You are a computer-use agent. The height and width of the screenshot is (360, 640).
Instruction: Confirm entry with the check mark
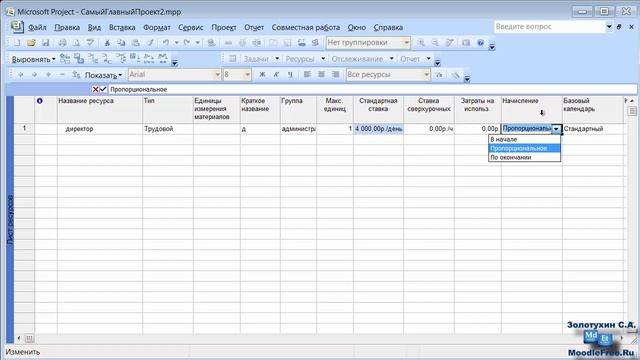coord(103,89)
